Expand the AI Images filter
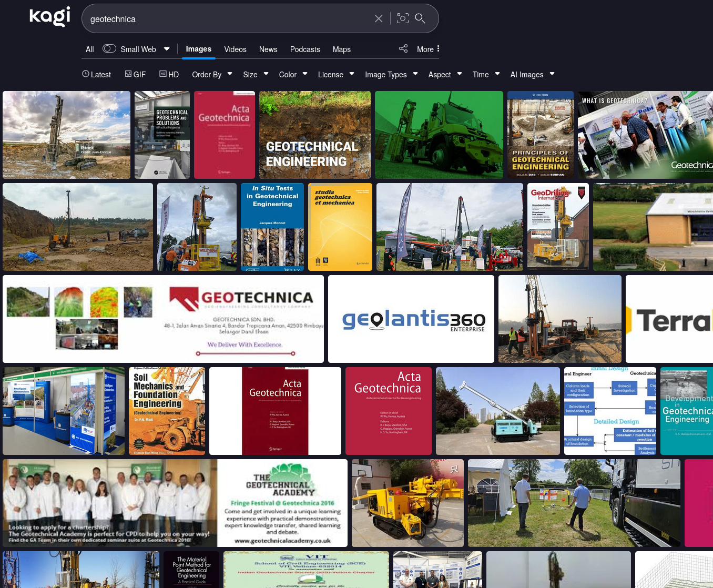This screenshot has width=713, height=588. coord(532,74)
